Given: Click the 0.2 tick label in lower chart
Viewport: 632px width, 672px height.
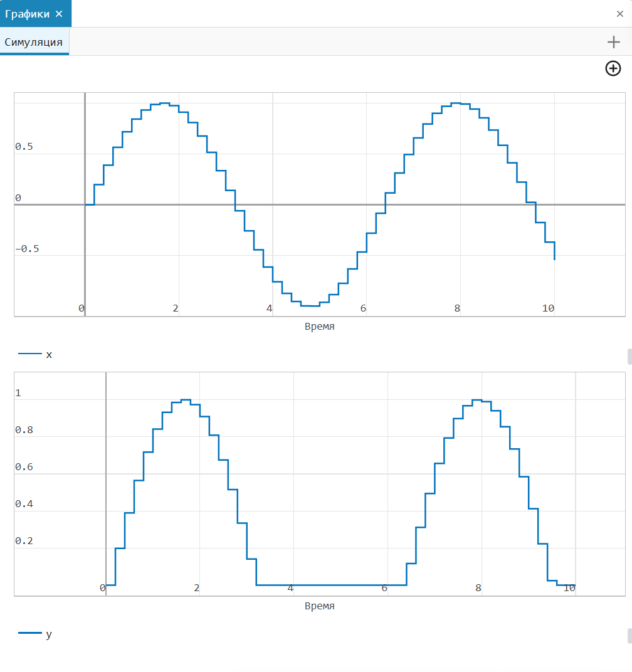Looking at the screenshot, I should [24, 541].
